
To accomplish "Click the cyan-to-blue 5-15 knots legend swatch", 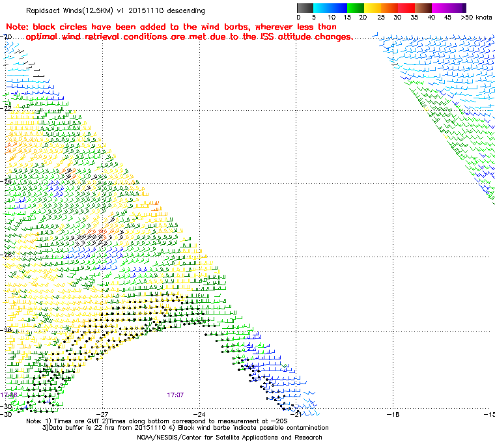I will [x=330, y=8].
